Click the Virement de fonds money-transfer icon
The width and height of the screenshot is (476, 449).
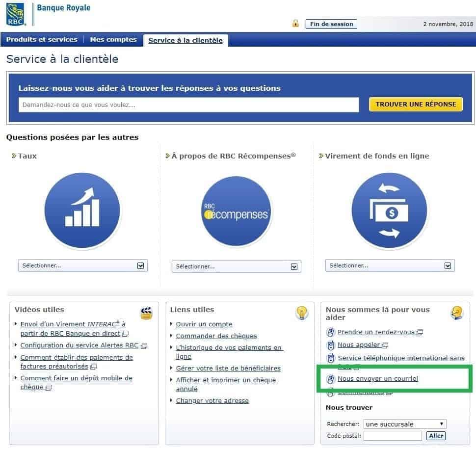click(390, 211)
